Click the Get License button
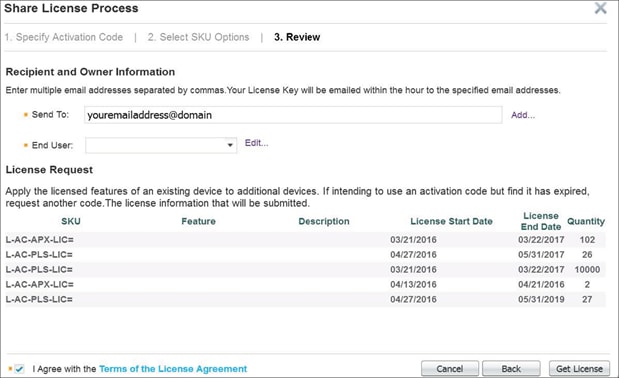Screen dimensions: 619x378 click(x=579, y=369)
